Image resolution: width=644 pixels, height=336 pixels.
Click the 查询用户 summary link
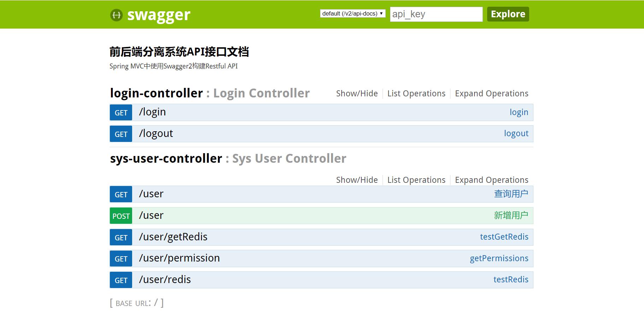tap(511, 194)
